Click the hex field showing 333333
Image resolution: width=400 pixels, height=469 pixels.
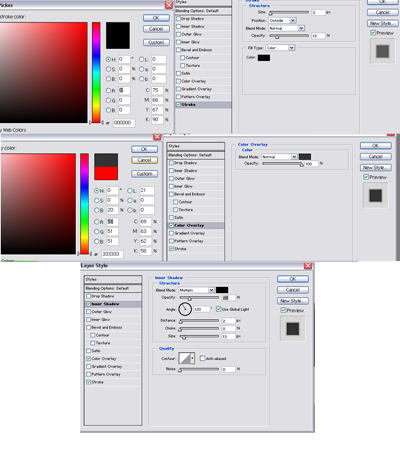click(x=112, y=254)
